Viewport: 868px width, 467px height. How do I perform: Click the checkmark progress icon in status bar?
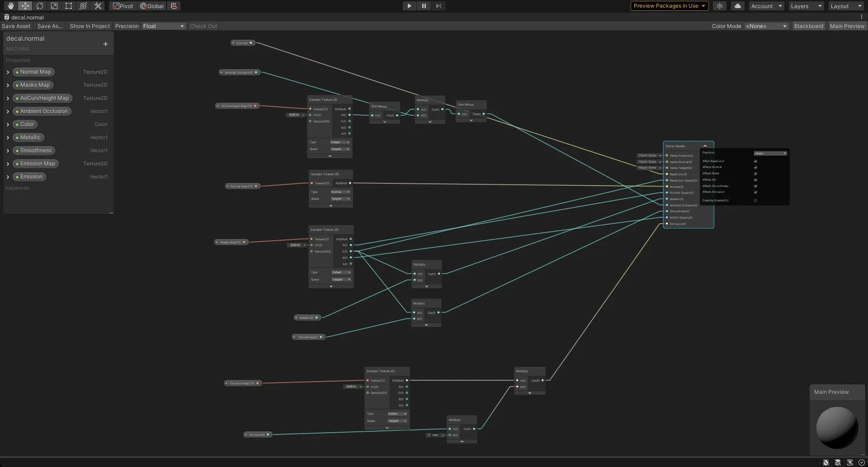coord(862,462)
